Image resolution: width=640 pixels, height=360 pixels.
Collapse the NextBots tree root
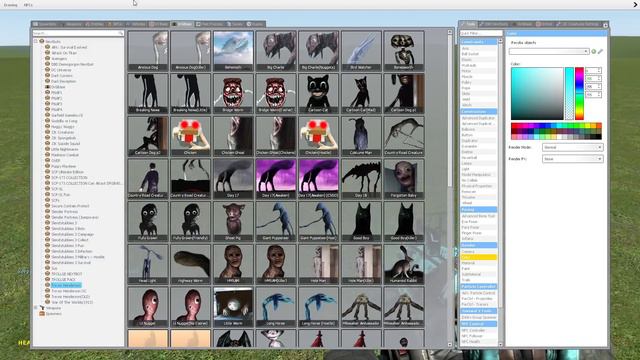(36, 42)
